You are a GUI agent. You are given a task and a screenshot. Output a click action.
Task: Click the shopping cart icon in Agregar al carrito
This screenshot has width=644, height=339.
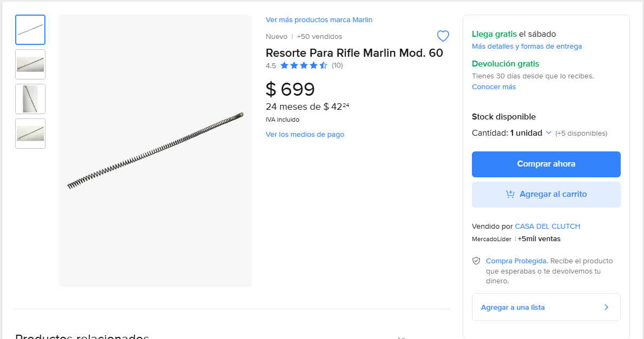point(509,194)
